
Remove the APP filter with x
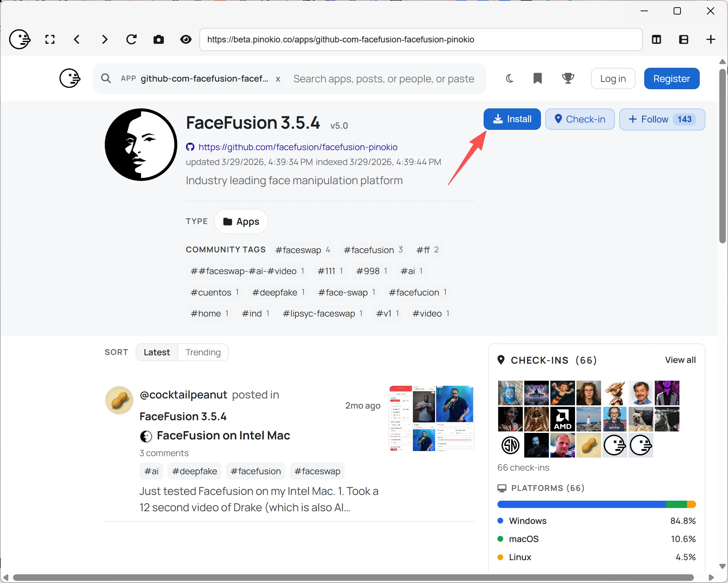click(278, 79)
